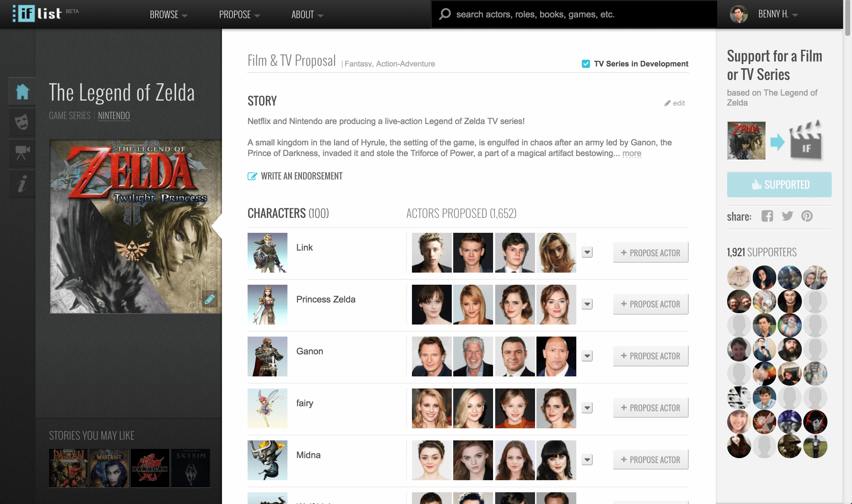Click Propose Actor for Princess Zelda
852x504 pixels.
[x=650, y=304]
